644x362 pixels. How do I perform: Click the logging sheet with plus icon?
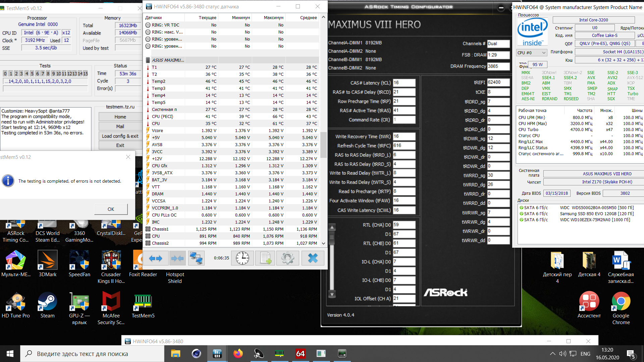[265, 258]
